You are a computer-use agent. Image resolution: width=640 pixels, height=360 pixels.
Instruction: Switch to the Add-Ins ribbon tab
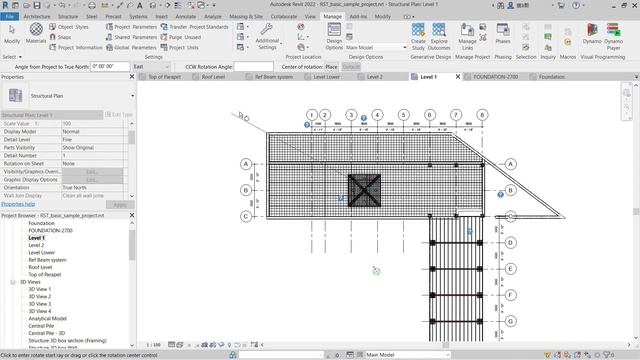tap(358, 17)
